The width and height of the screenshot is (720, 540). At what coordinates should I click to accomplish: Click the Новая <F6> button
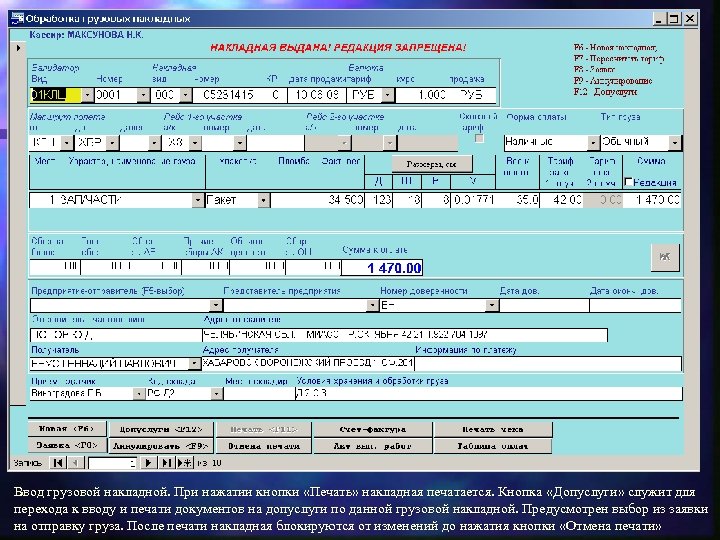67,429
